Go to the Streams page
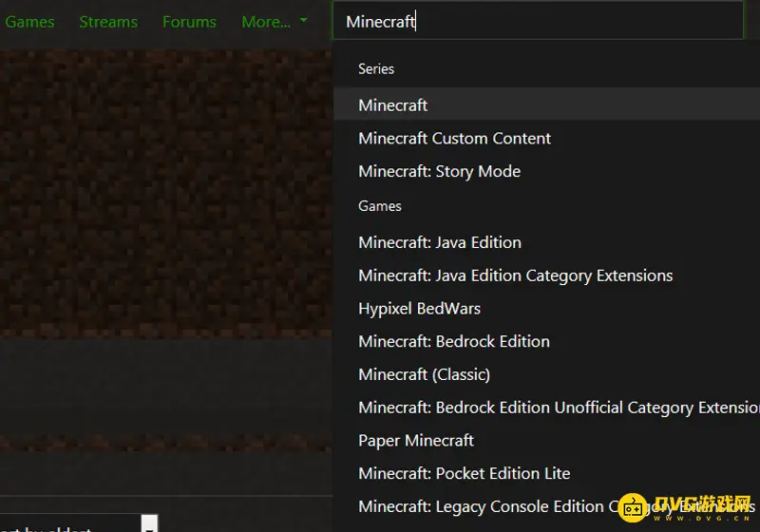The image size is (760, 532). pyautogui.click(x=108, y=22)
